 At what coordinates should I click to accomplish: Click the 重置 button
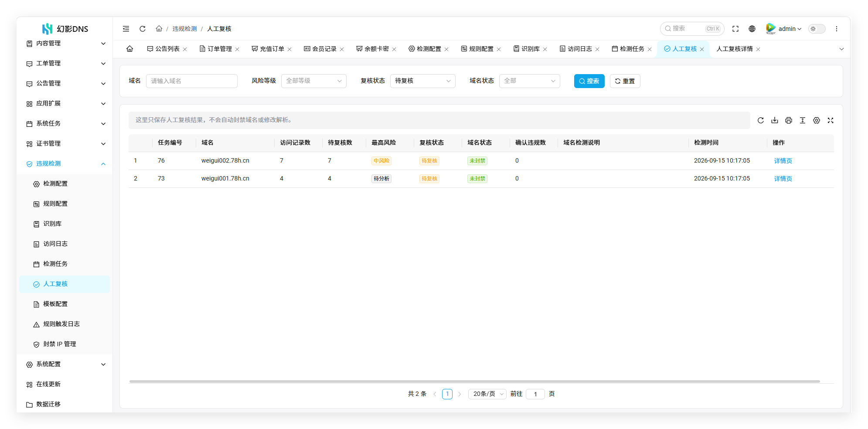tap(625, 81)
